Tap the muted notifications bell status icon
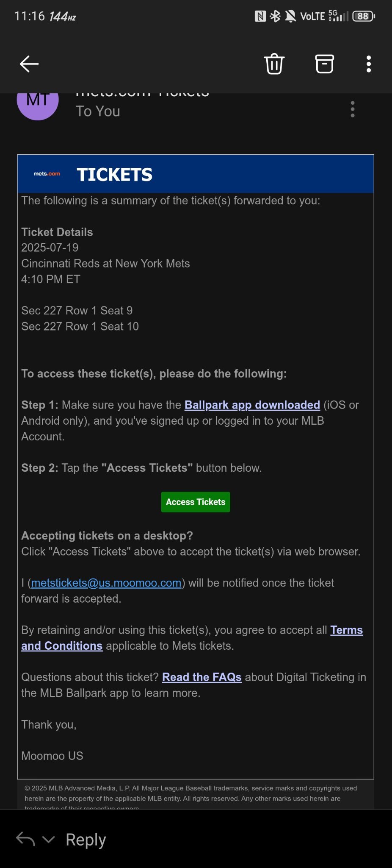The width and height of the screenshot is (392, 868). point(290,16)
